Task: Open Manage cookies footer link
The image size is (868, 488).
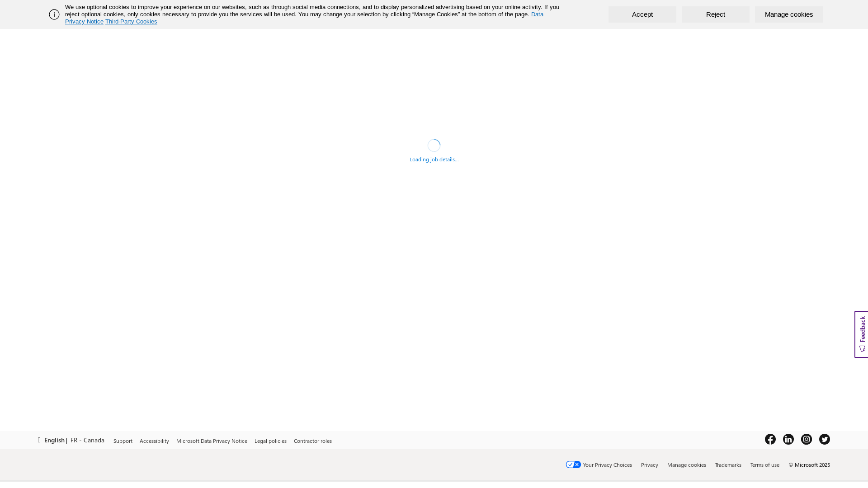Action: click(x=687, y=465)
